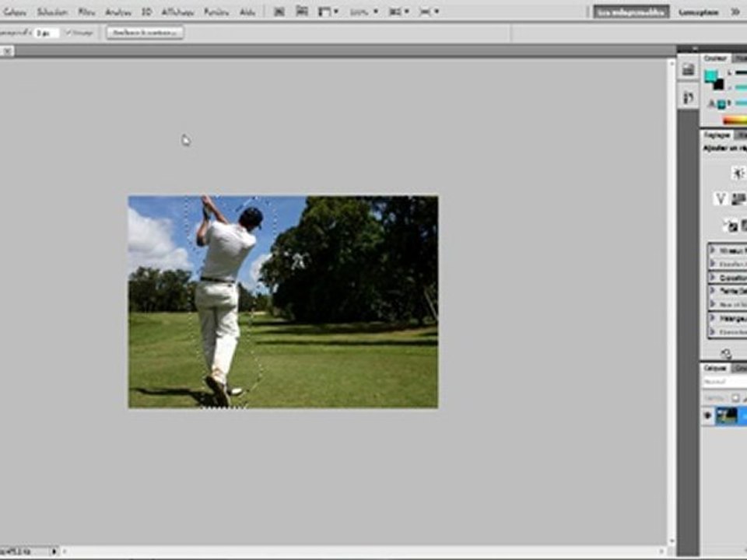Click the bottom color slider in Couleur panel
Image resolution: width=747 pixels, height=560 pixels.
(741, 103)
